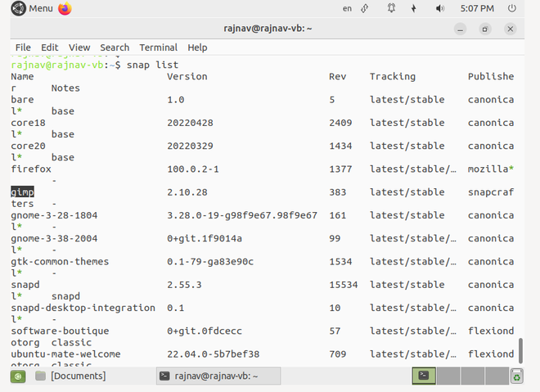This screenshot has width=540, height=392.
Task: Click the 'firefox' package name
Action: [x=31, y=169]
